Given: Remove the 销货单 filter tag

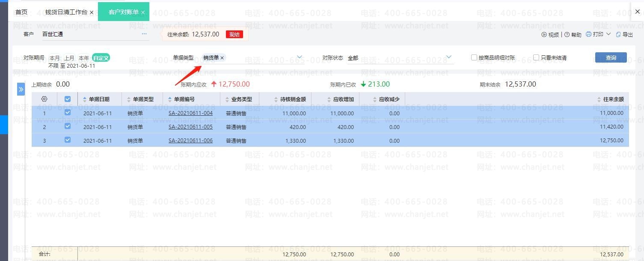Looking at the screenshot, I should [222, 57].
